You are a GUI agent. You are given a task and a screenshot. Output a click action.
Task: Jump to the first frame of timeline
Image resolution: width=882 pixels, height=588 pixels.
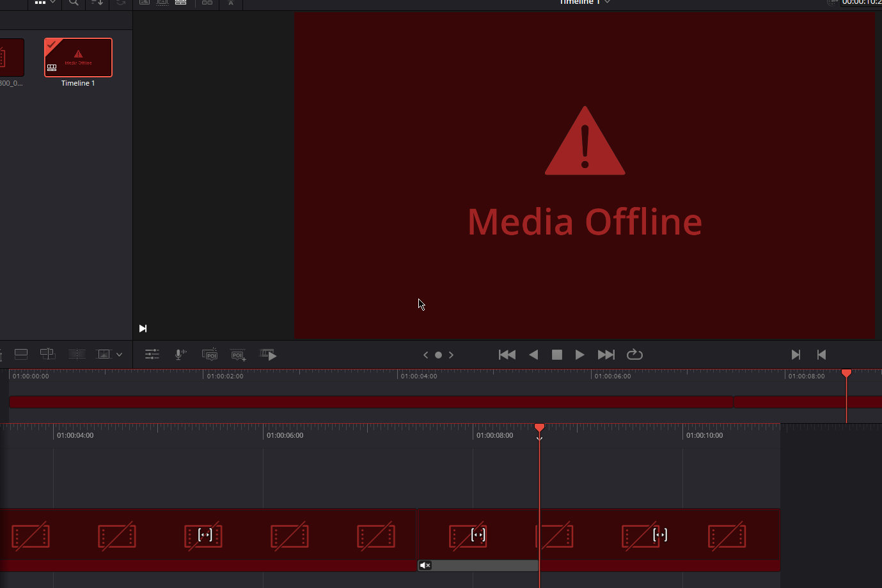(507, 355)
